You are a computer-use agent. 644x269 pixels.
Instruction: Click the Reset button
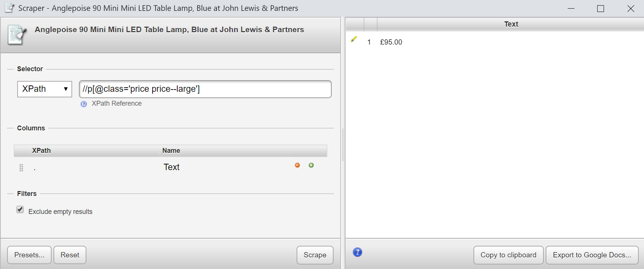[x=70, y=255]
